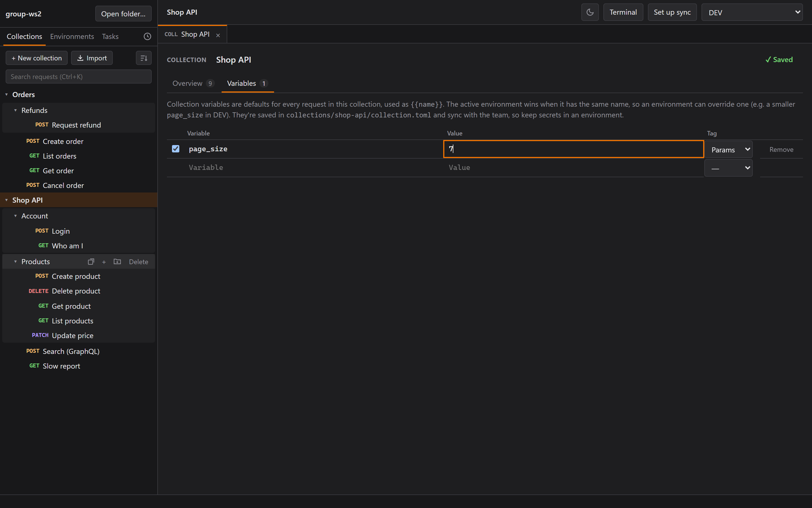
Task: Open the Update price request
Action: pyautogui.click(x=79, y=336)
